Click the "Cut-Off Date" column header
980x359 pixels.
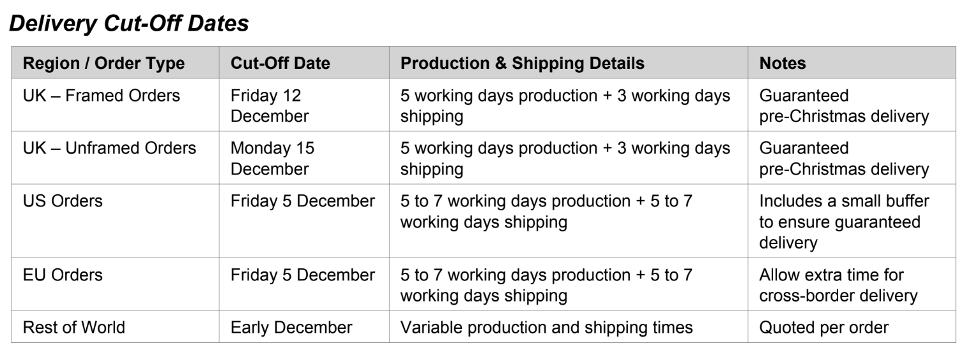[x=280, y=63]
